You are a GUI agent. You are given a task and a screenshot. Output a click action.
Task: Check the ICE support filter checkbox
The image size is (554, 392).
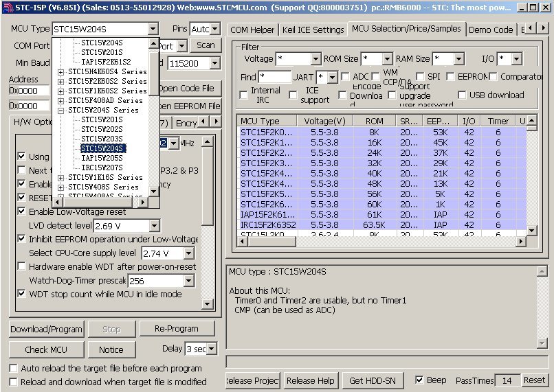[293, 95]
